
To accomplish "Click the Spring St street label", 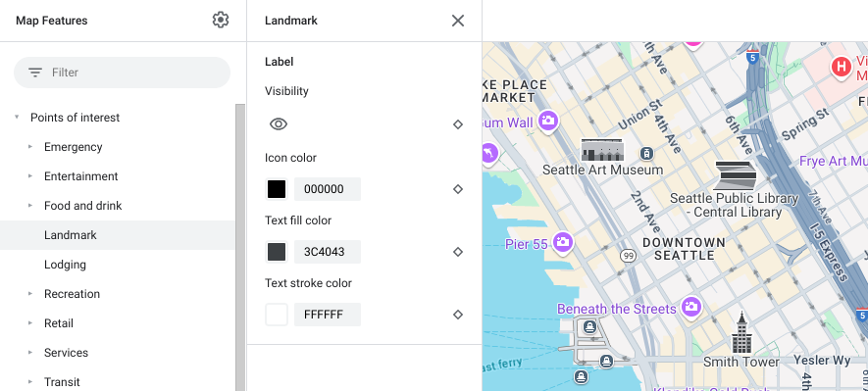I will coord(805,125).
